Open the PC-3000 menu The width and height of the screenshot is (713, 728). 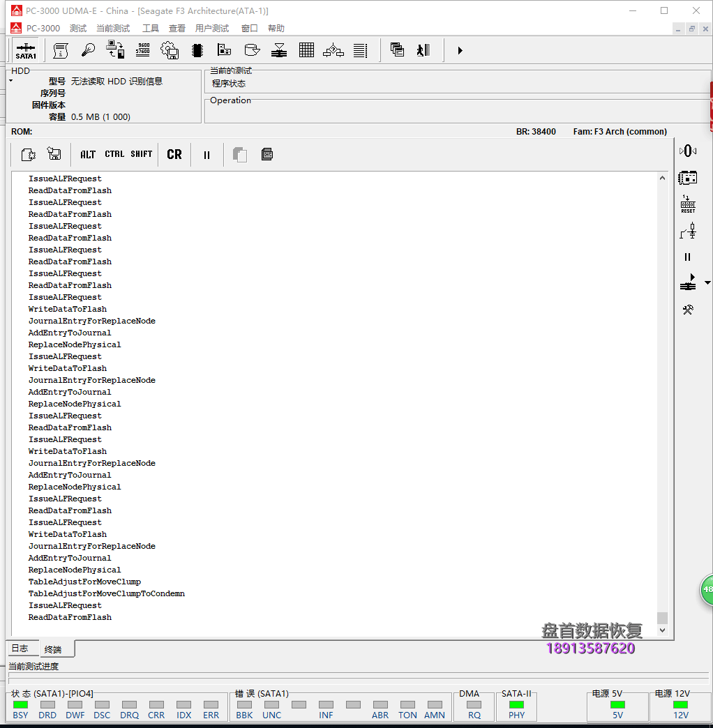(43, 29)
